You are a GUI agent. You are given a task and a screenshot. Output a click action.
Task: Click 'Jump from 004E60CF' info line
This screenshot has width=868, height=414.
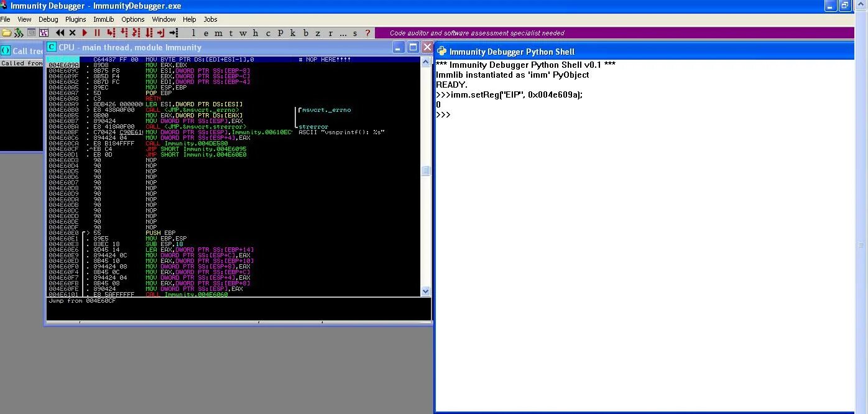[x=82, y=301]
